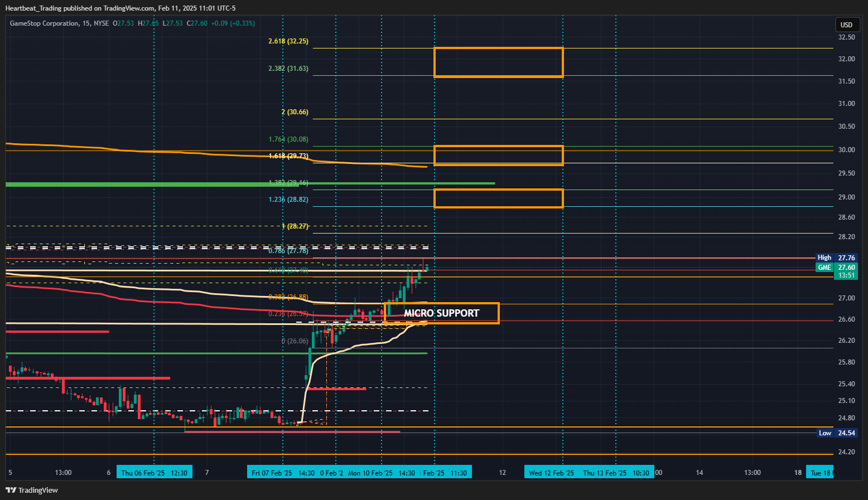868x500 pixels.
Task: Click the MICRO SUPPORT annotation text
Action: (441, 313)
